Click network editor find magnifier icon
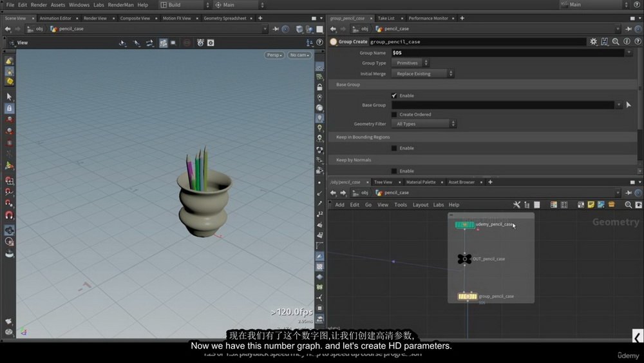 [x=628, y=205]
